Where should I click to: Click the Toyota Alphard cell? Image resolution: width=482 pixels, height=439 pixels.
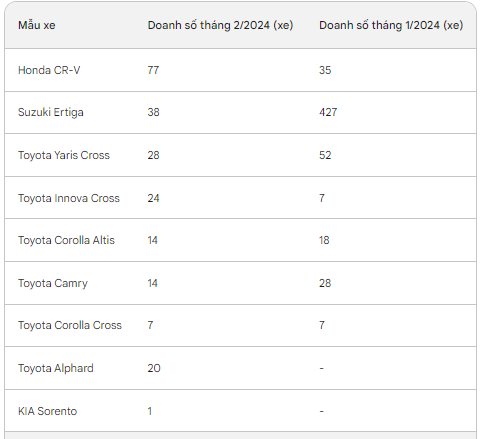[x=56, y=368]
